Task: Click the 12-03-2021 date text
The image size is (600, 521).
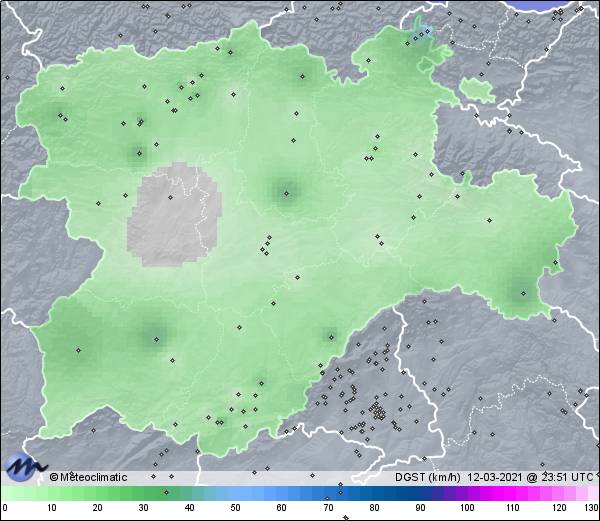Action: coord(494,477)
